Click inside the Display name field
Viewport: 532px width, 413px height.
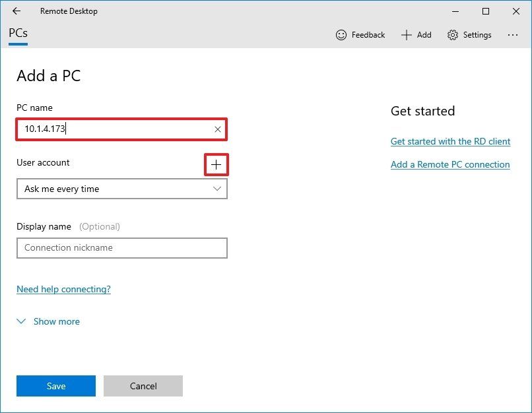tap(122, 247)
